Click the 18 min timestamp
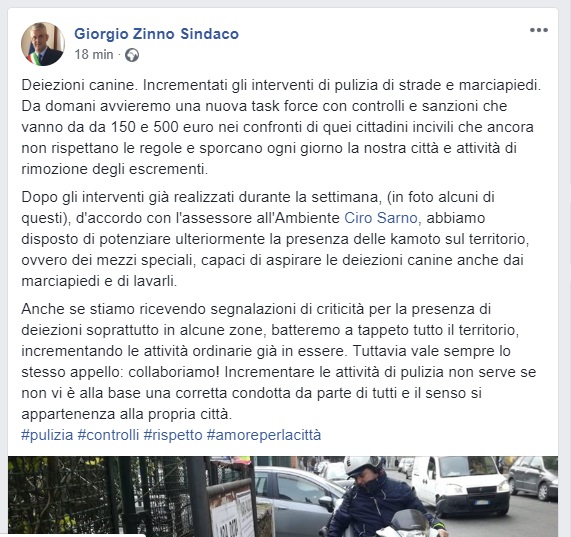571x537 pixels. click(94, 55)
